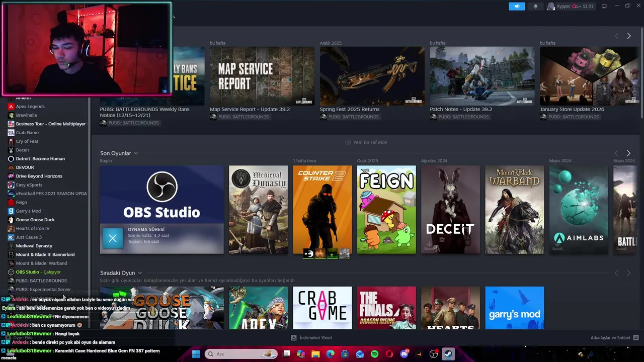The image size is (644, 362).
Task: Advance Son Oyunlar shelf with right arrow
Action: point(628,153)
